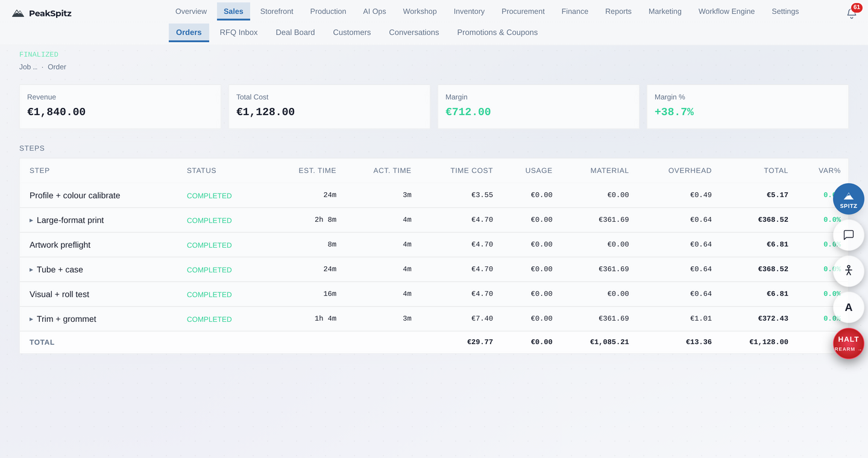Expand the Trim + grommet step
The height and width of the screenshot is (458, 868).
pyautogui.click(x=31, y=319)
